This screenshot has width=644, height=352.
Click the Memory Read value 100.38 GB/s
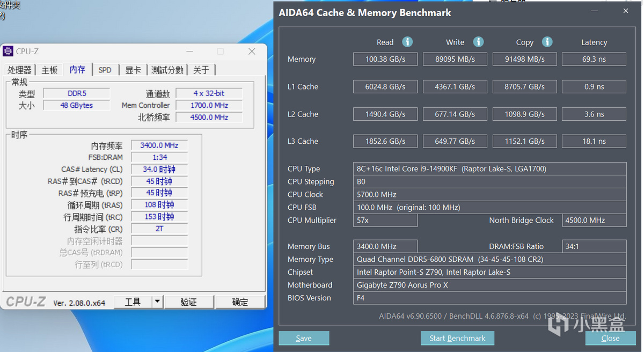tap(385, 59)
